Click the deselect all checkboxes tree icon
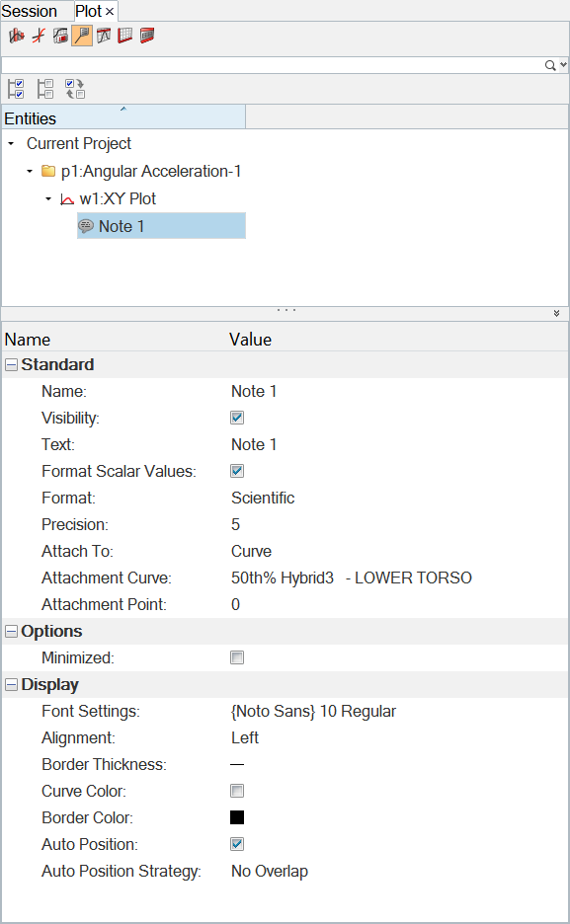Image resolution: width=570 pixels, height=924 pixels. pos(45,89)
